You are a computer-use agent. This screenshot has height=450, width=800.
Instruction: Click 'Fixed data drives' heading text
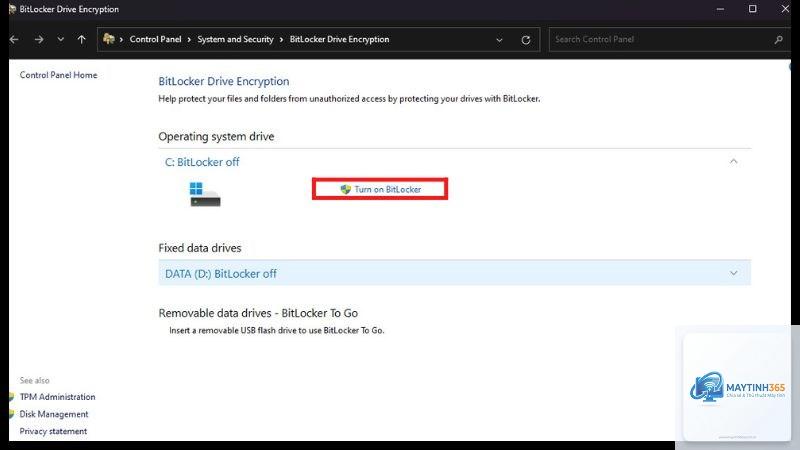(199, 248)
